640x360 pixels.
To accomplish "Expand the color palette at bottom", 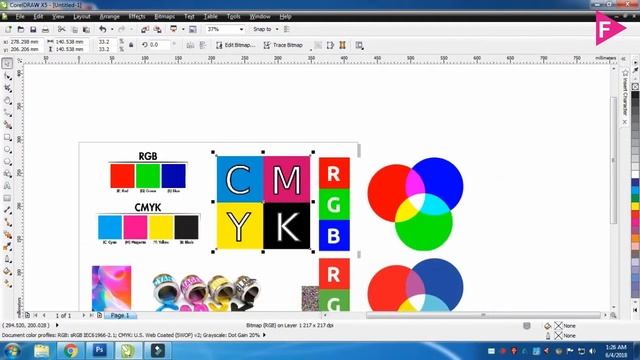I will (635, 310).
